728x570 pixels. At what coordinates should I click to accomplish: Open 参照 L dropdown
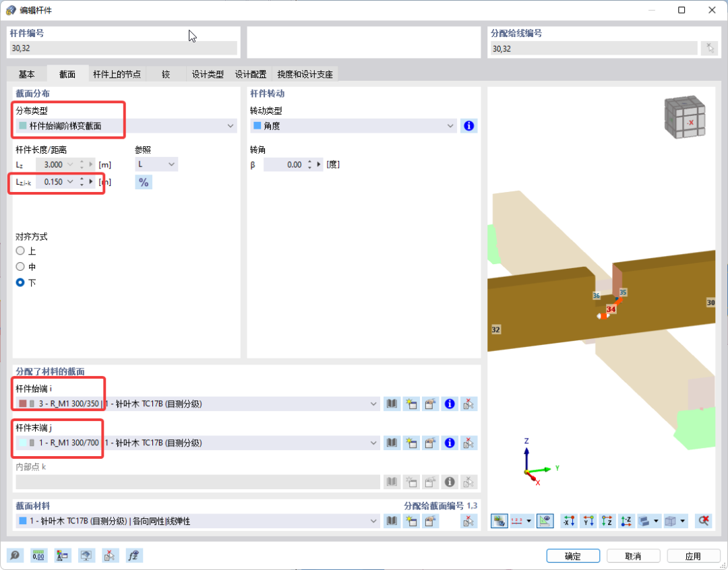tap(171, 164)
